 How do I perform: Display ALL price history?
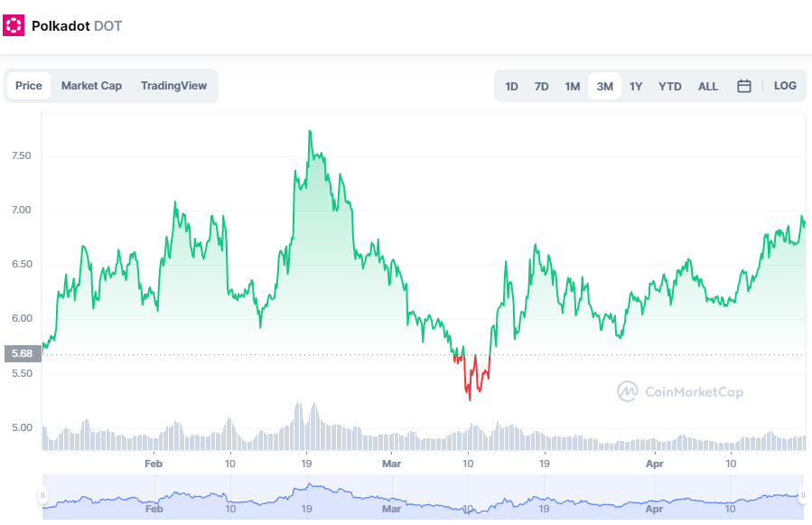pyautogui.click(x=708, y=87)
